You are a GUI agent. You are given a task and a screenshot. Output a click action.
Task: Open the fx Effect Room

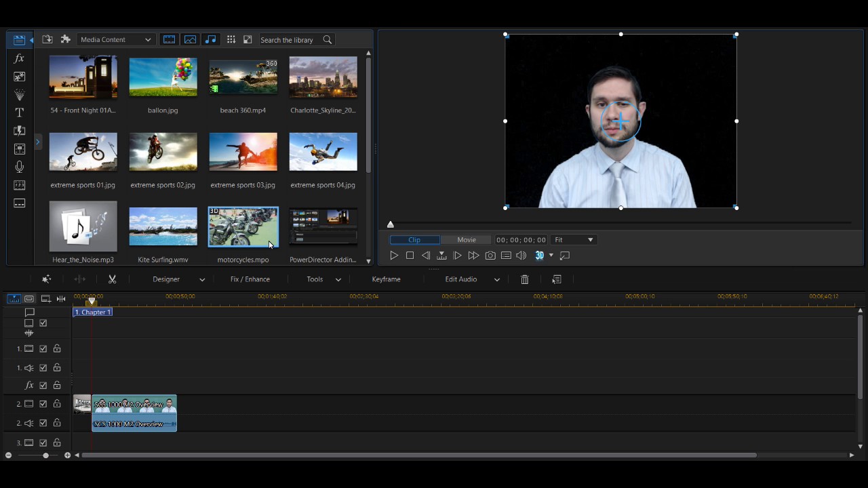point(19,58)
